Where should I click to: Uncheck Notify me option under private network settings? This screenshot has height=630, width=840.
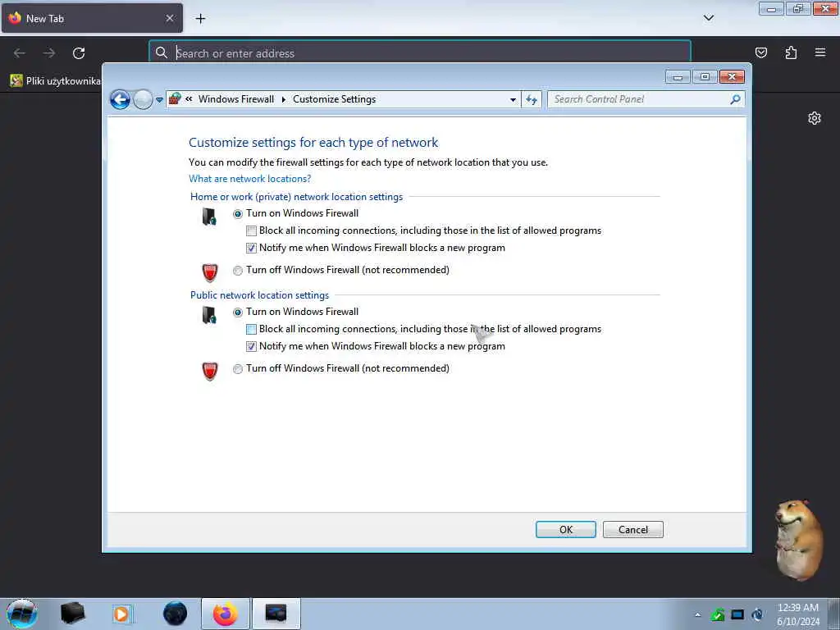click(251, 248)
